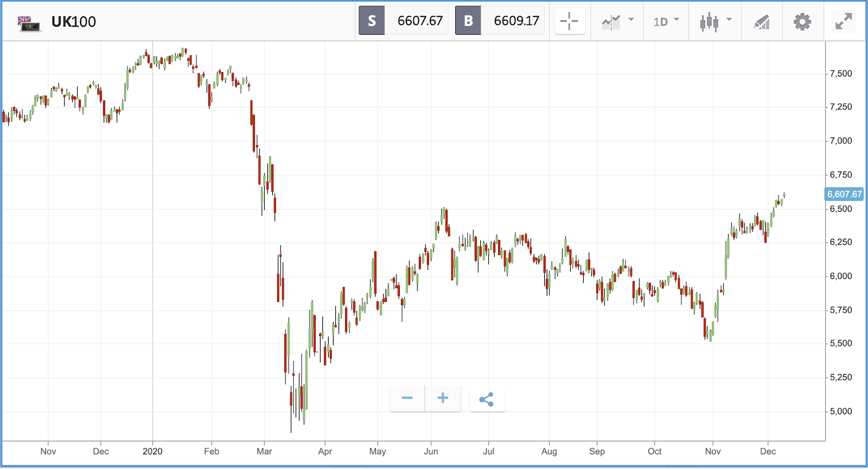Click the 6,500 price axis label
Viewport: 868px width, 469px height.
pos(841,208)
